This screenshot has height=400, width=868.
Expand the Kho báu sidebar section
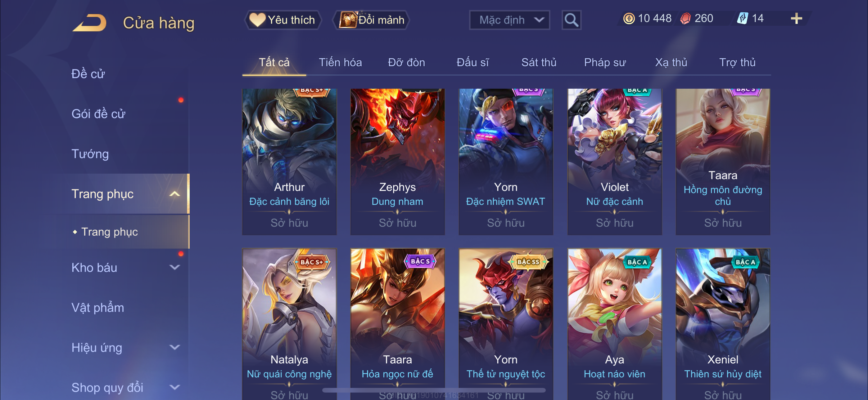coord(174,267)
